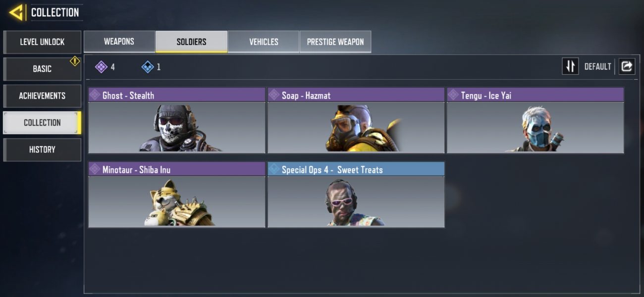
Task: Switch to the Vehicles tab
Action: pyautogui.click(x=264, y=42)
